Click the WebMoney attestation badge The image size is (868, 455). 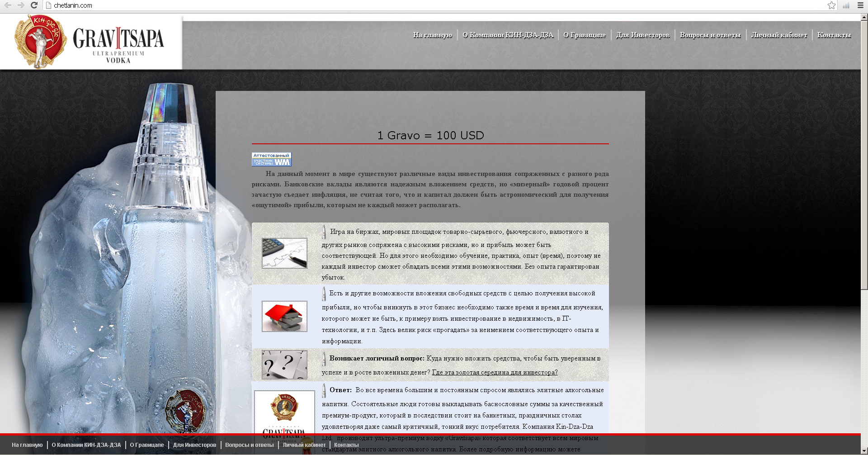[271, 159]
